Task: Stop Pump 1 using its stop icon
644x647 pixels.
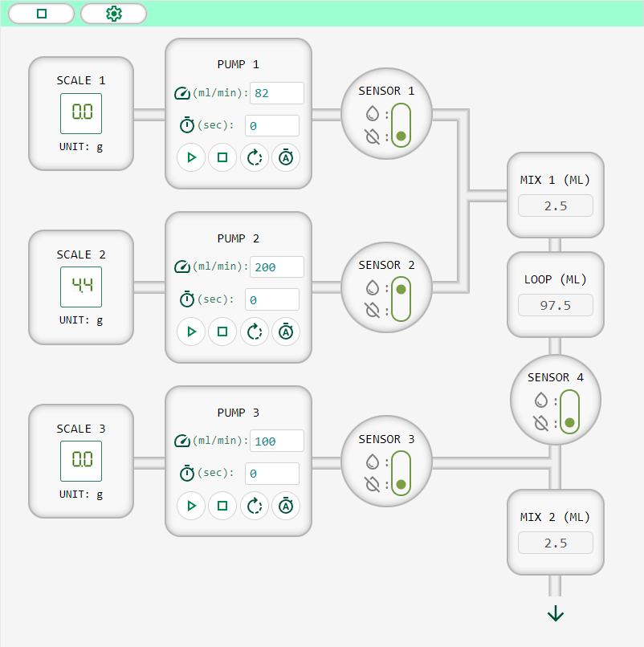Action: pyautogui.click(x=222, y=157)
